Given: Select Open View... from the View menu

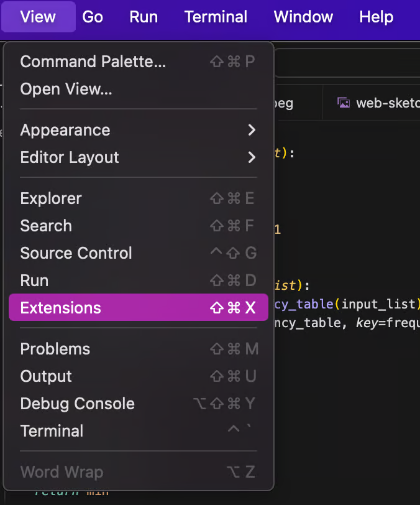Looking at the screenshot, I should [66, 89].
